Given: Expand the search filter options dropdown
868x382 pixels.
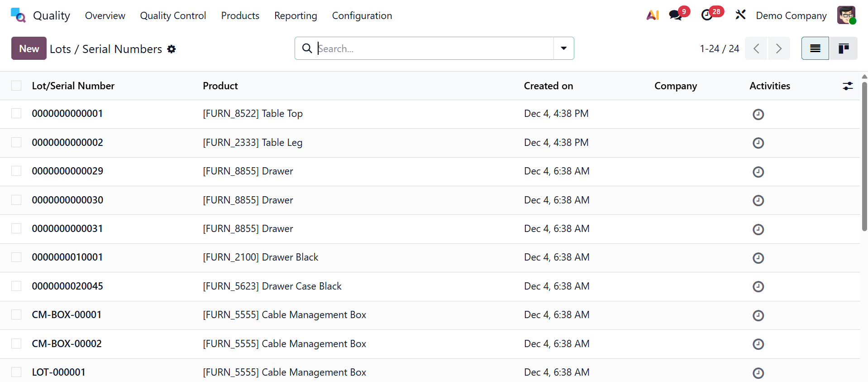Looking at the screenshot, I should tap(563, 48).
